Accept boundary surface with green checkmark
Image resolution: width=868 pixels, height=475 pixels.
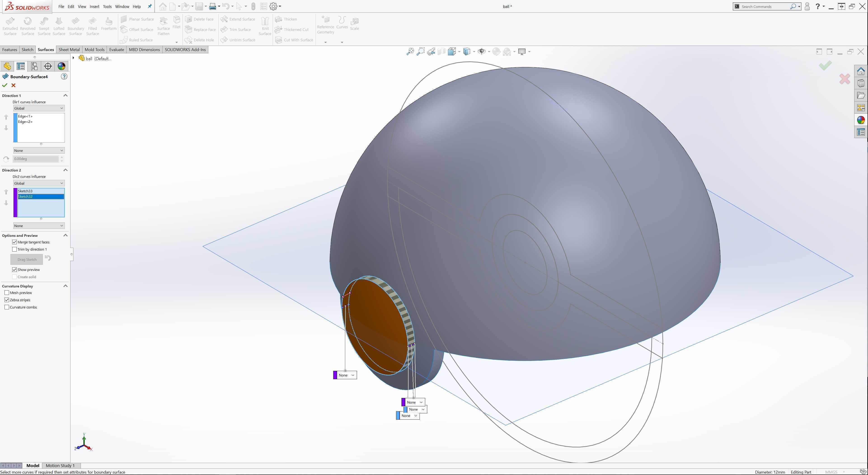[5, 85]
